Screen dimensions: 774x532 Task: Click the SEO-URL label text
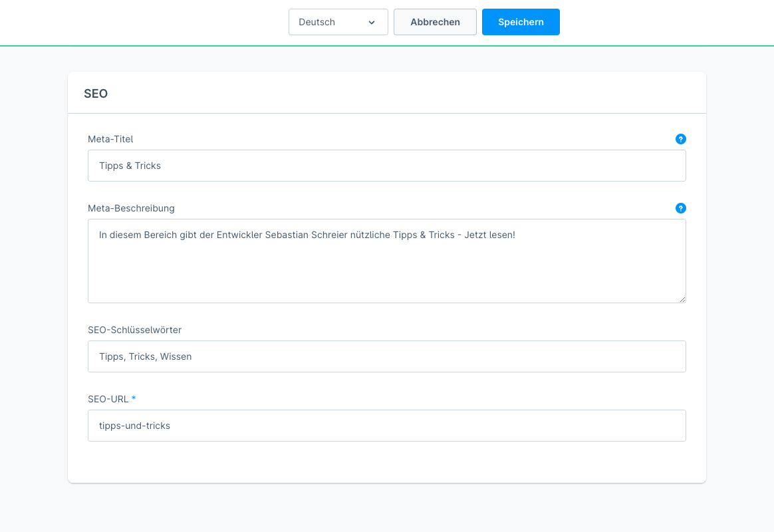click(x=108, y=399)
